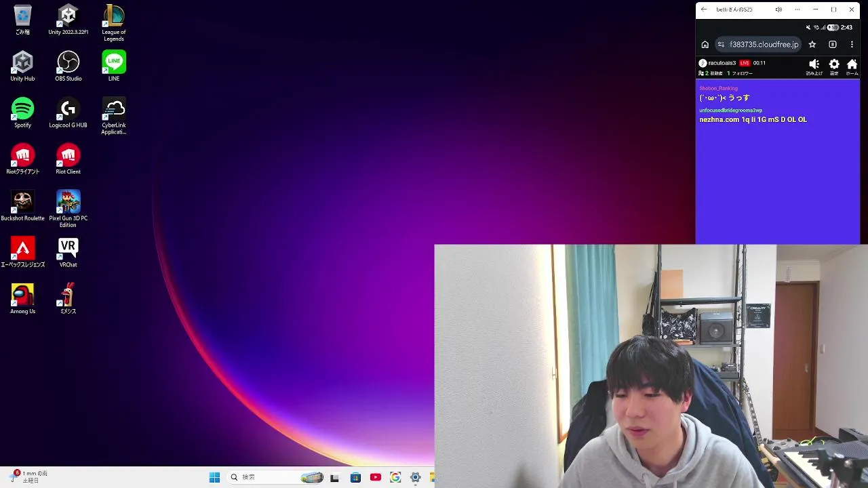
Task: Click the f383735.cloudfree.jp address bar
Action: pos(759,45)
